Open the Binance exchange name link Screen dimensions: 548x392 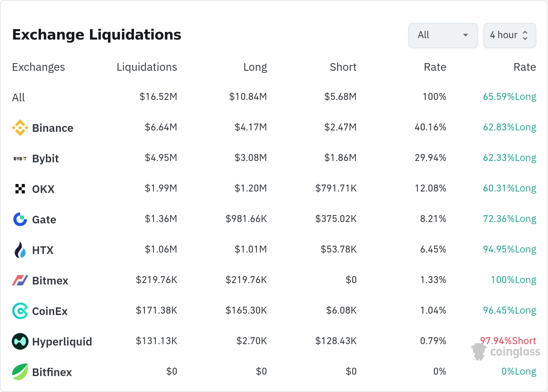52,128
